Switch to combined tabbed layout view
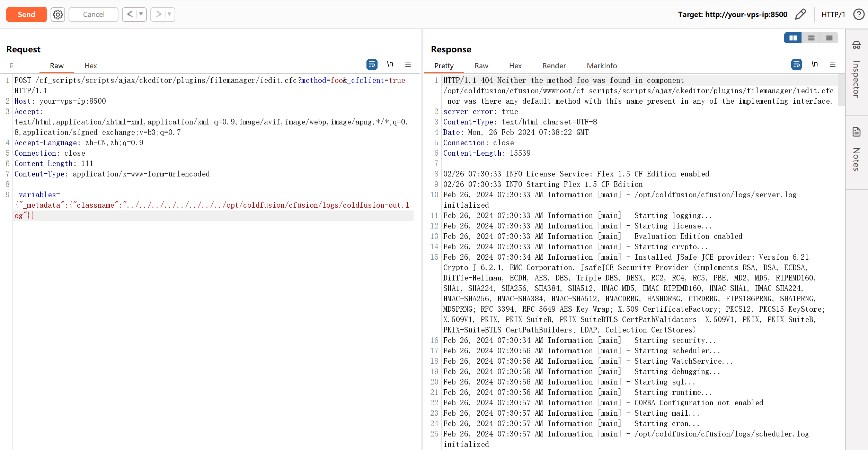This screenshot has height=450, width=868. [x=829, y=38]
